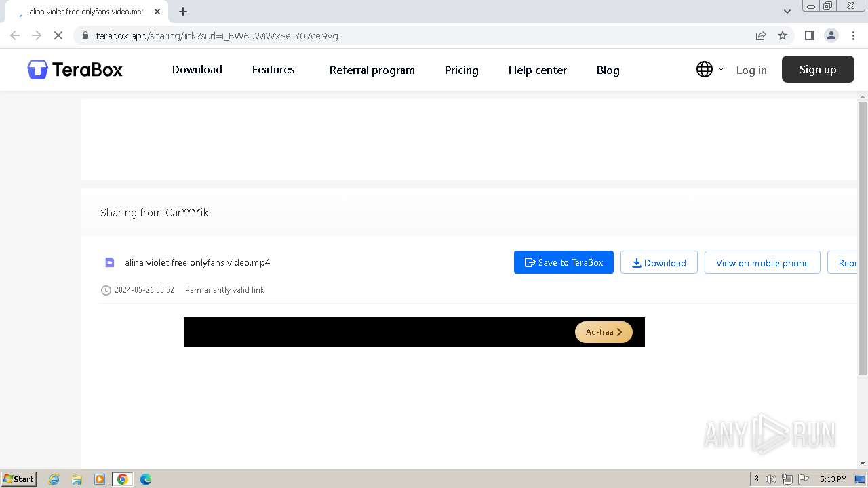868x488 pixels.
Task: Go back in browser history
Action: click(15, 35)
